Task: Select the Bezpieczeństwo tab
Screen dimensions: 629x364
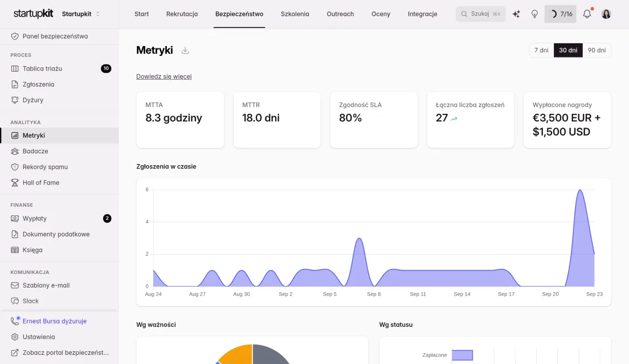Action: coord(239,14)
